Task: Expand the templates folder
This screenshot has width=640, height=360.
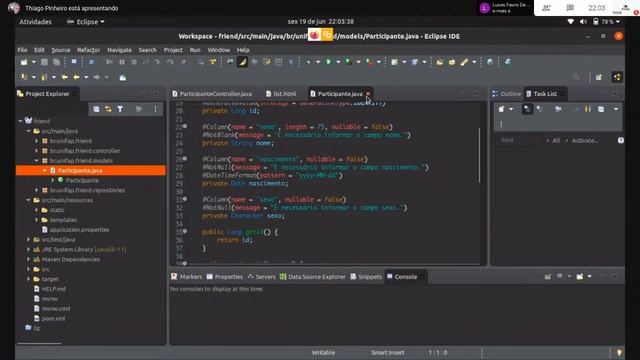Action: 36,220
